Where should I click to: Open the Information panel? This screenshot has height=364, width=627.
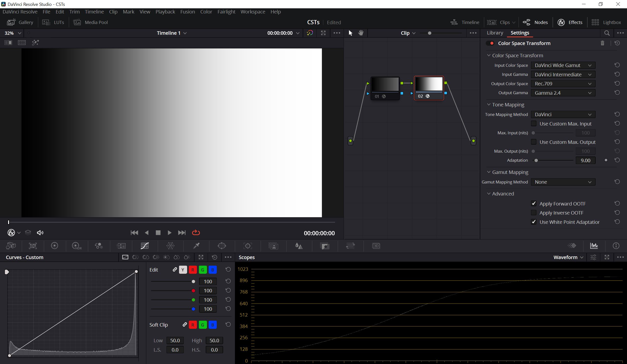click(x=616, y=246)
